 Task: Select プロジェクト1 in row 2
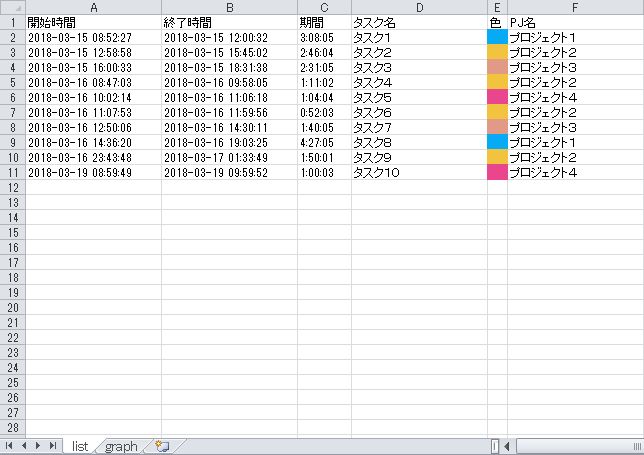[575, 37]
